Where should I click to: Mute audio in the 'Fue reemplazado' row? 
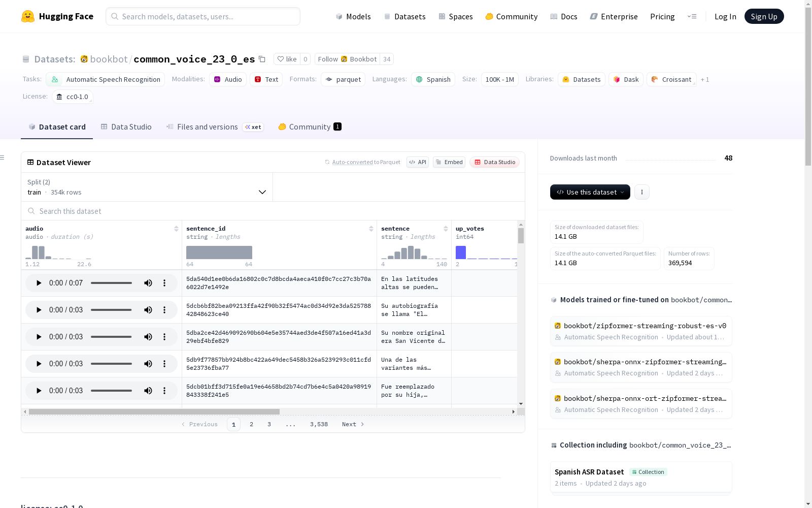(148, 391)
